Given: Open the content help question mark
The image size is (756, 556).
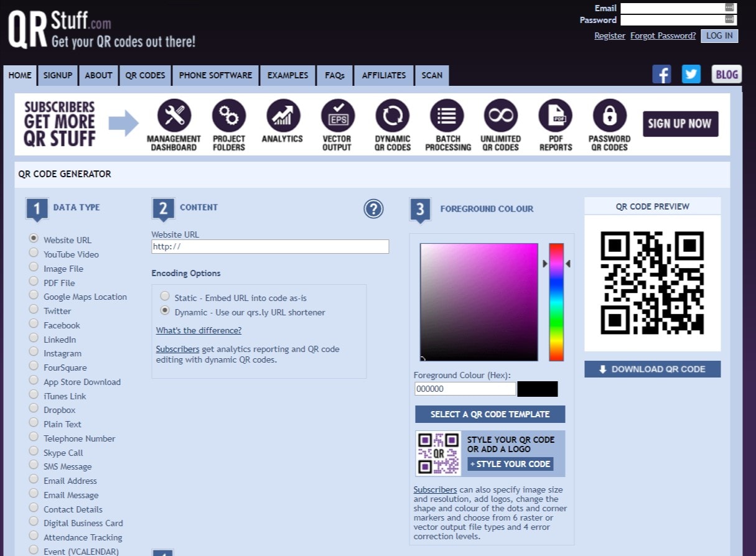Looking at the screenshot, I should coord(373,209).
